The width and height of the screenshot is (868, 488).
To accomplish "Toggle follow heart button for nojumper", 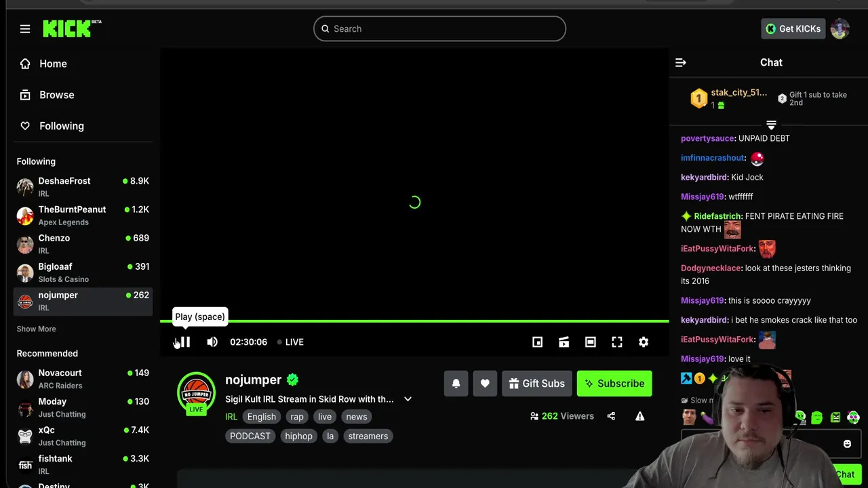I will [485, 384].
